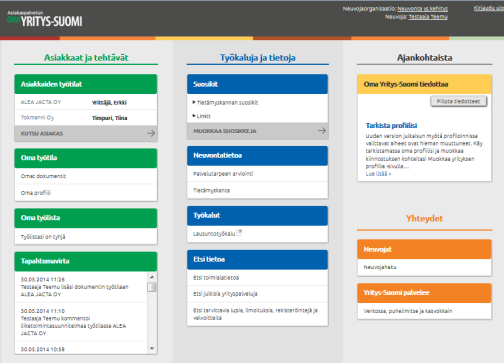Image resolution: width=504 pixels, height=363 pixels.
Task: Click the Tapahtumavirta scrollbar thumb
Action: tap(152, 287)
